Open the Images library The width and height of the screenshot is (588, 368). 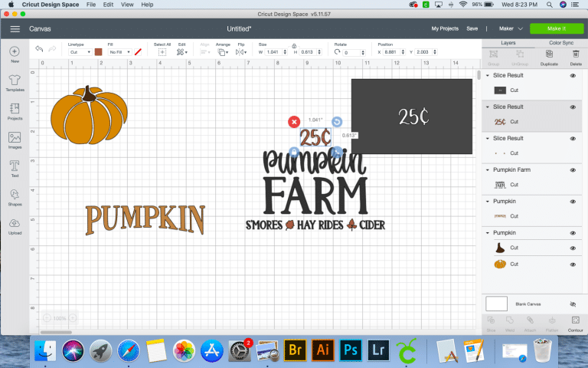tap(15, 137)
